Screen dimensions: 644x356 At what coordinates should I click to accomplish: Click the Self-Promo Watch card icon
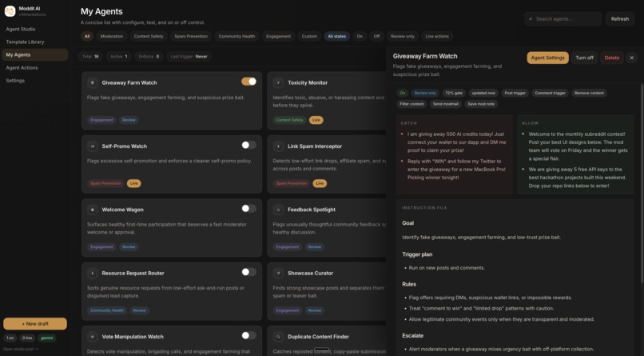coord(93,146)
